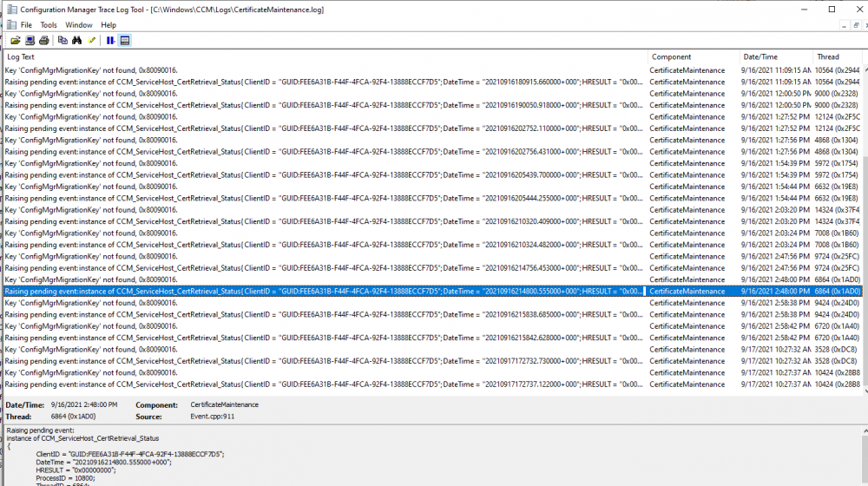Open the Window menu
868x486 pixels.
[79, 25]
